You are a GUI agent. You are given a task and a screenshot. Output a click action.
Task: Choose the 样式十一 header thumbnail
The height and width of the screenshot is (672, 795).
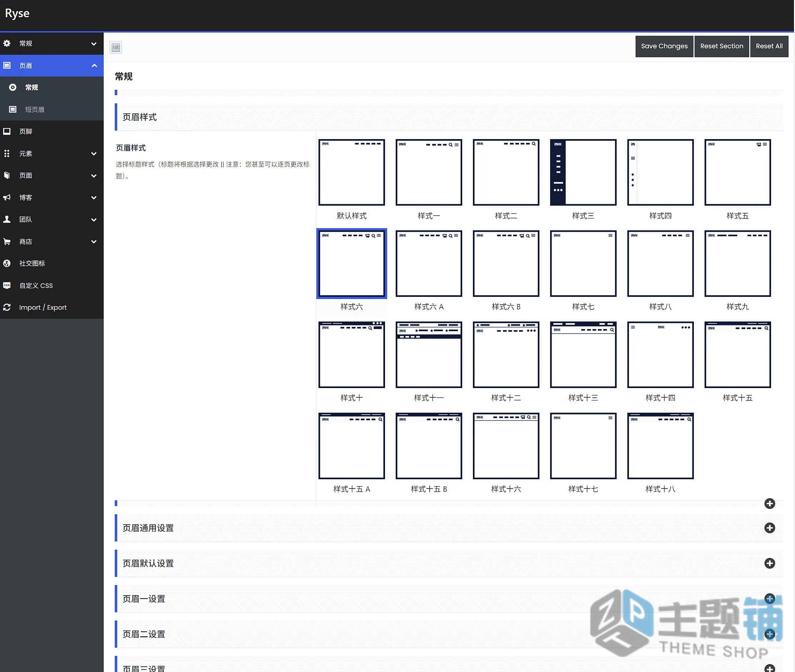(x=429, y=355)
